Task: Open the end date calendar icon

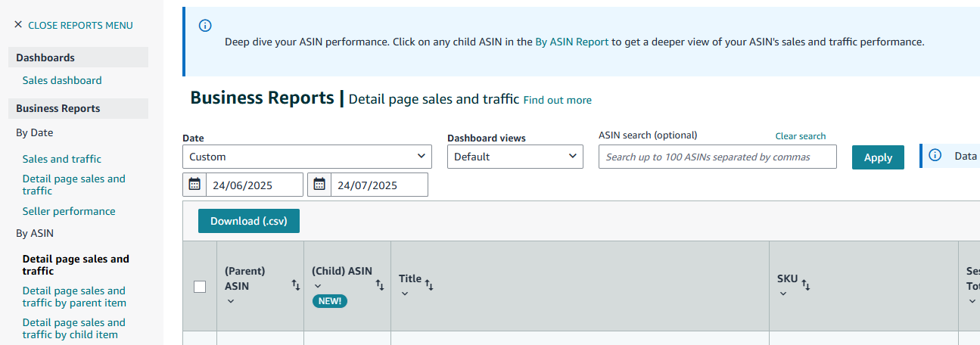Action: tap(319, 185)
